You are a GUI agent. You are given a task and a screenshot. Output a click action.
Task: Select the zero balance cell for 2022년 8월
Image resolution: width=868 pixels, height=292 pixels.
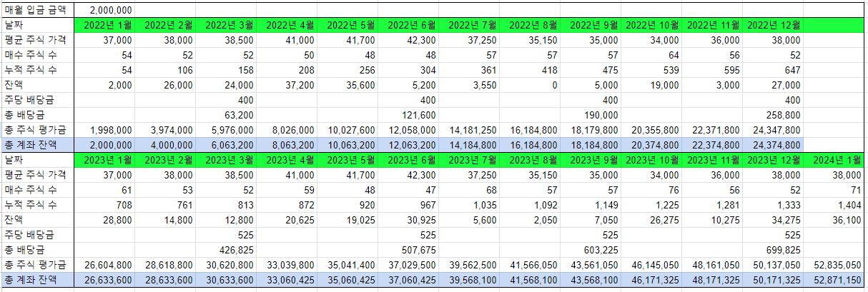(530, 85)
